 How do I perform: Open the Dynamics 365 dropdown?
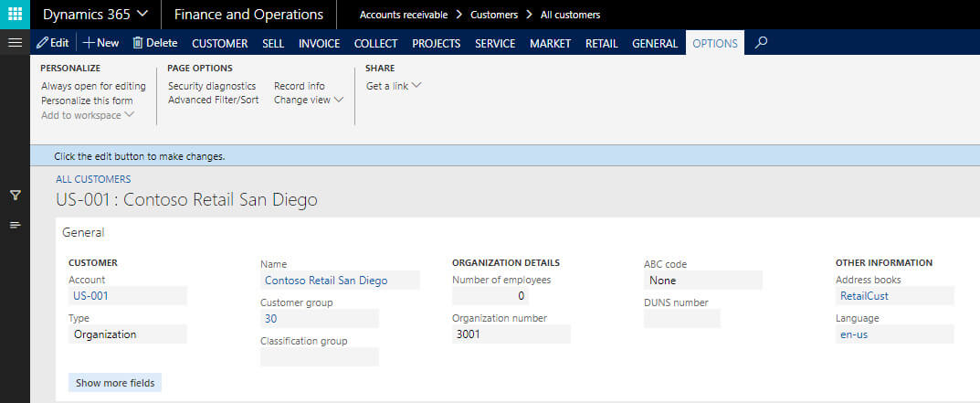pos(96,15)
